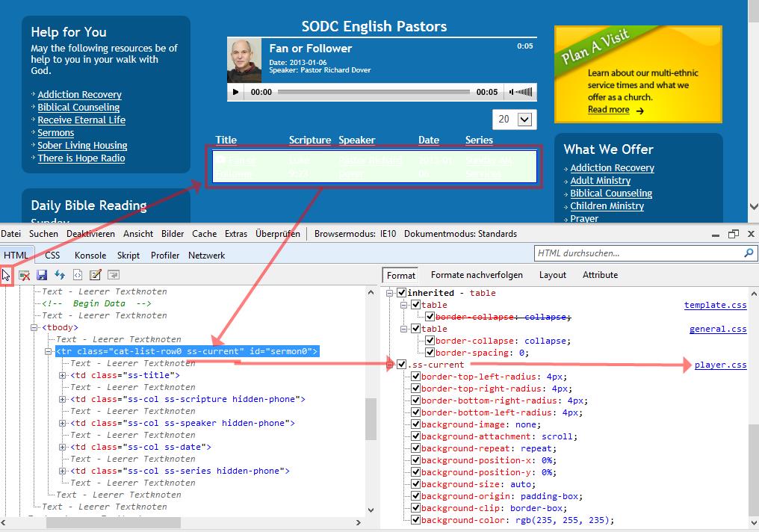Screen dimensions: 759x532
Task: Expand the td ss-series node
Action: 63,471
